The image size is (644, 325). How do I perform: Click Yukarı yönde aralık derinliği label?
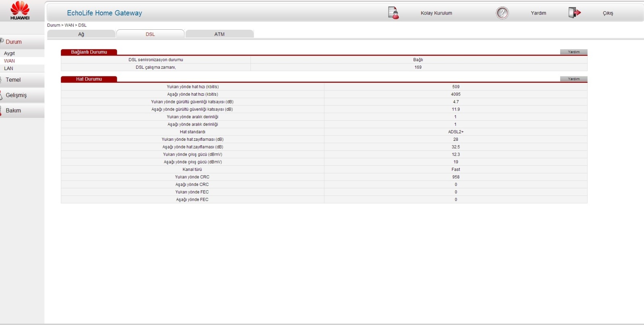point(193,117)
